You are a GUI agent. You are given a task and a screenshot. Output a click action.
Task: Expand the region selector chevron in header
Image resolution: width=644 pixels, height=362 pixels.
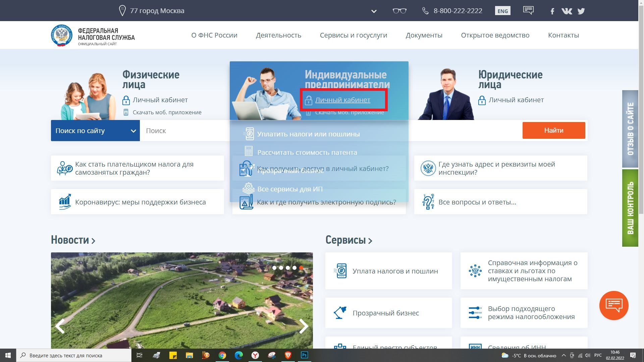[x=374, y=11]
